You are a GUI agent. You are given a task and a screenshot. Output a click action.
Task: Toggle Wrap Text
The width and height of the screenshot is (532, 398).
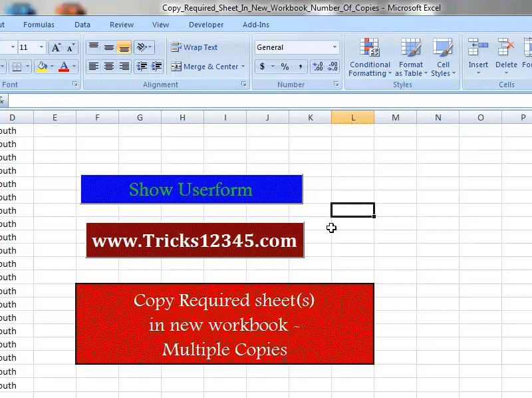coord(194,47)
